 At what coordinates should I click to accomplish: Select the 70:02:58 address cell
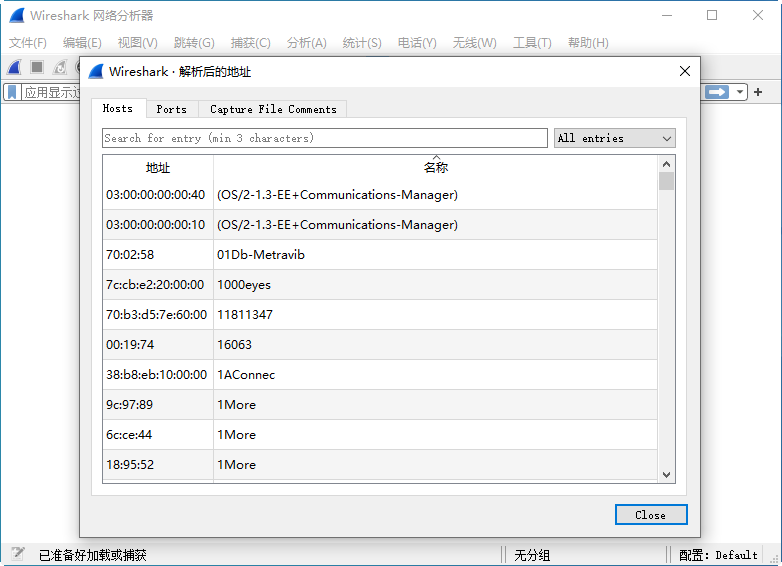[x=158, y=254]
